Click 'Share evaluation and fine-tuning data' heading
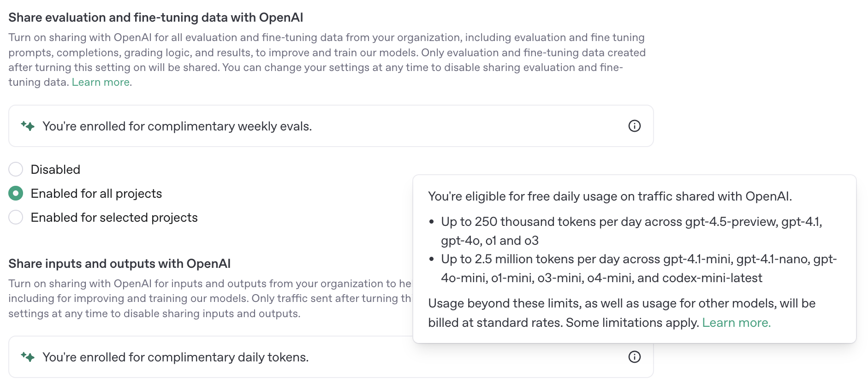868x390 pixels. coord(155,18)
